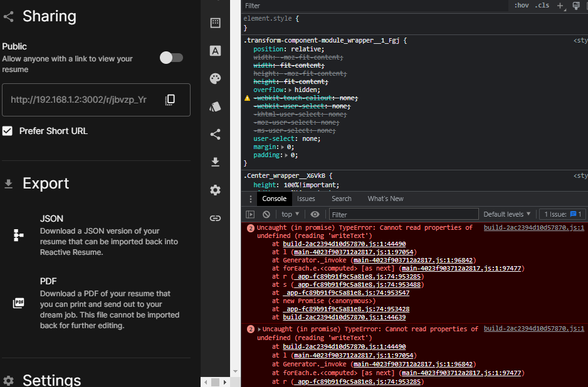
Task: Open top JavaScript context dropdown
Action: click(x=290, y=214)
